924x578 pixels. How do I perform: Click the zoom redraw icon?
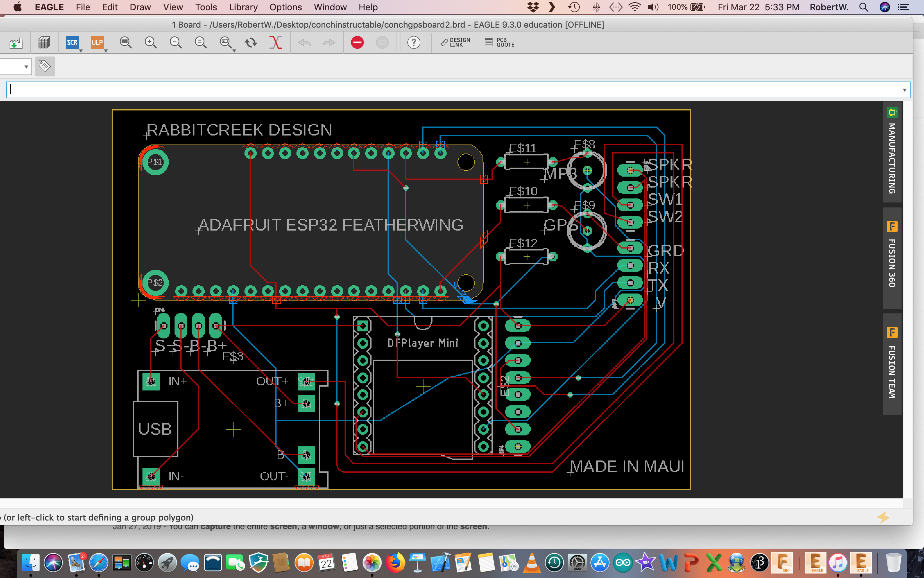click(x=201, y=42)
